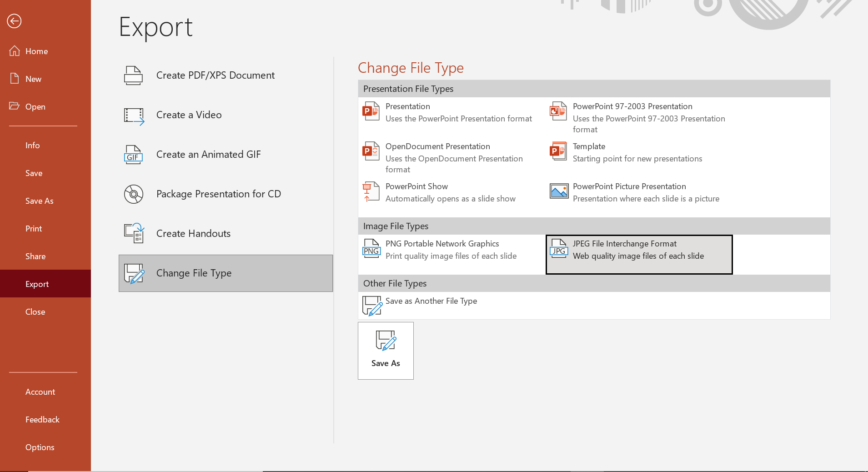Viewport: 868px width, 472px height.
Task: Click the New document icon
Action: [x=15, y=79]
